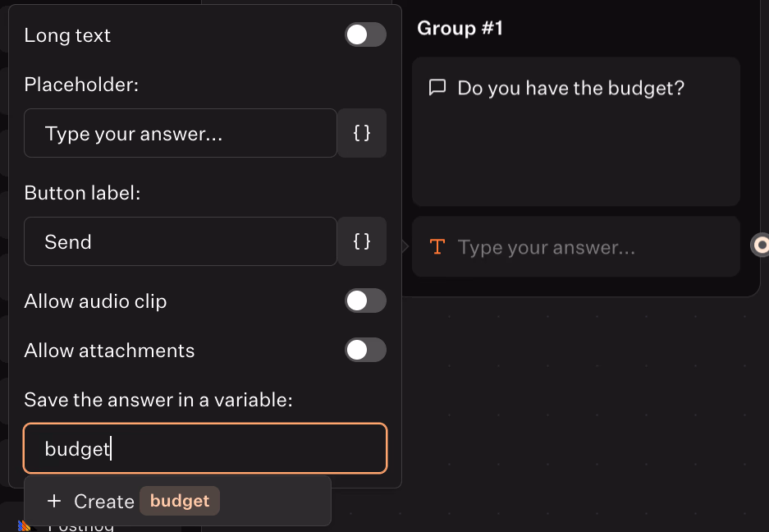Click the plus icon in Create option
The image size is (769, 532).
[x=54, y=502]
